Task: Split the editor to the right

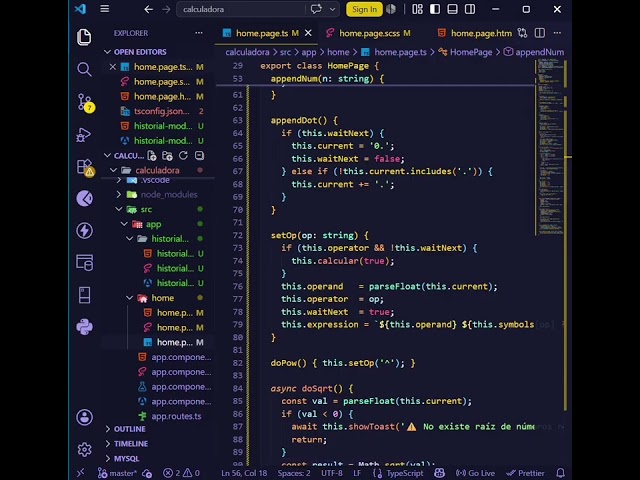Action: coord(540,33)
